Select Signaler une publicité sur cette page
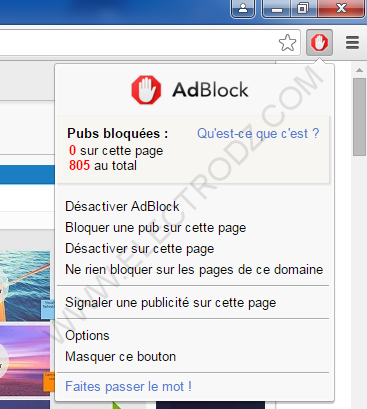 coord(171,303)
